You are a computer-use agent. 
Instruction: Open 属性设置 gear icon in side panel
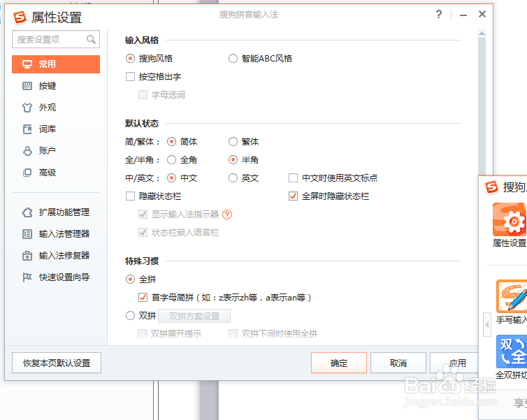(510, 219)
